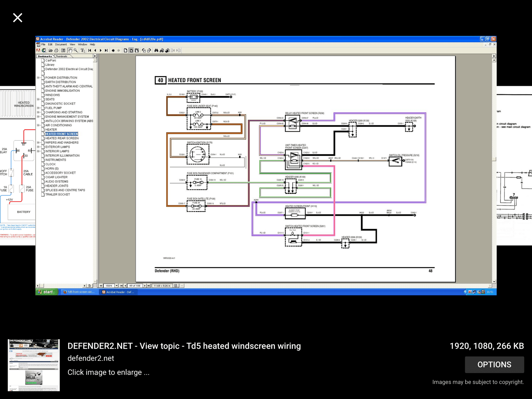532x399 pixels.
Task: Go to next page via toolbar arrow
Action: click(101, 51)
